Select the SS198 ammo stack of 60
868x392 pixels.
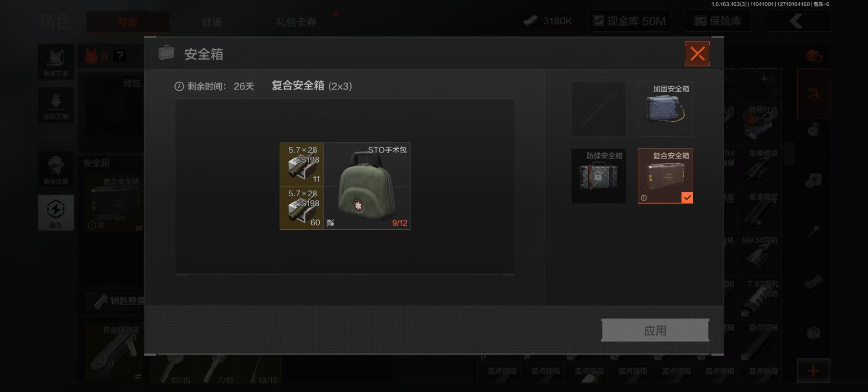[x=302, y=208]
